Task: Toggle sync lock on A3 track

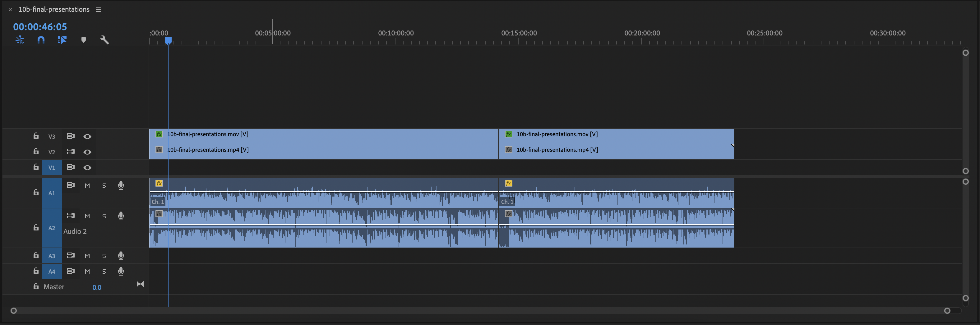Action: pyautogui.click(x=71, y=255)
